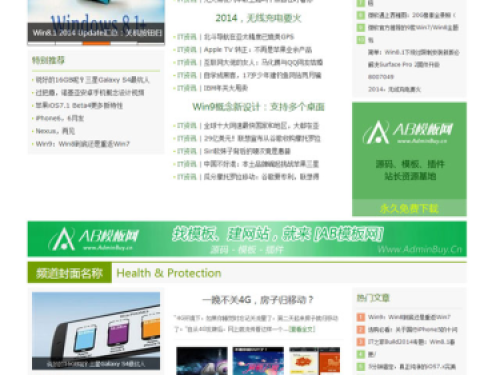Click the orange active slide indicator
Image resolution: width=500 pixels, height=375 pixels.
(x=96, y=43)
